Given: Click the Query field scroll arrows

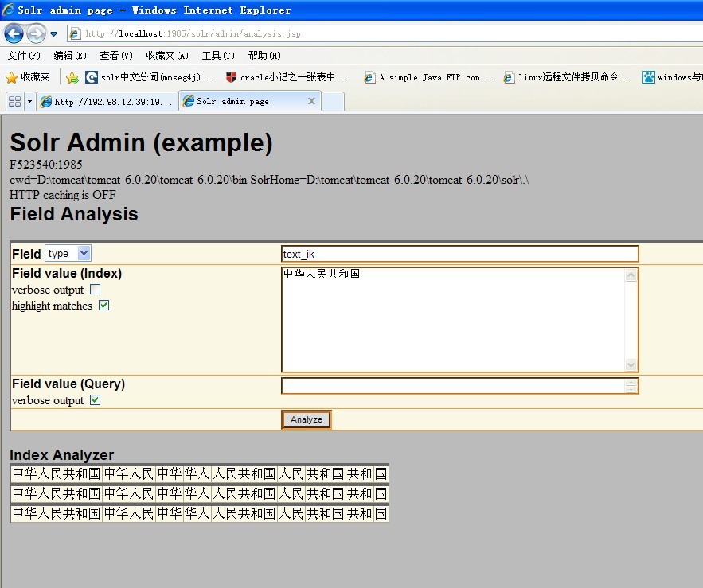Looking at the screenshot, I should click(x=631, y=385).
